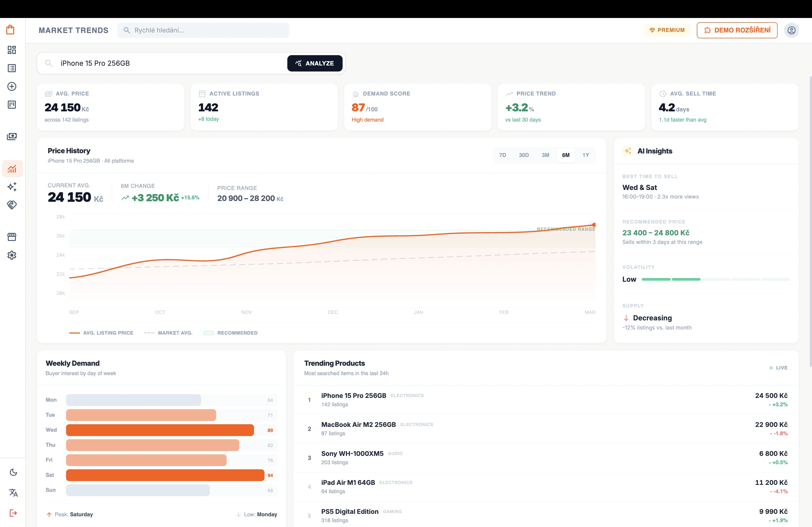The height and width of the screenshot is (527, 812).
Task: Open trending item MacBook Air M2 256GB
Action: click(546, 429)
